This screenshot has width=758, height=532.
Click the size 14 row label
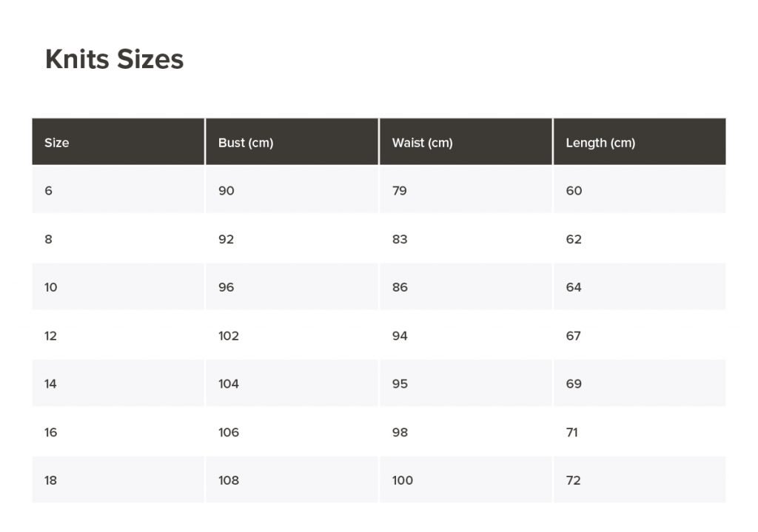(51, 384)
